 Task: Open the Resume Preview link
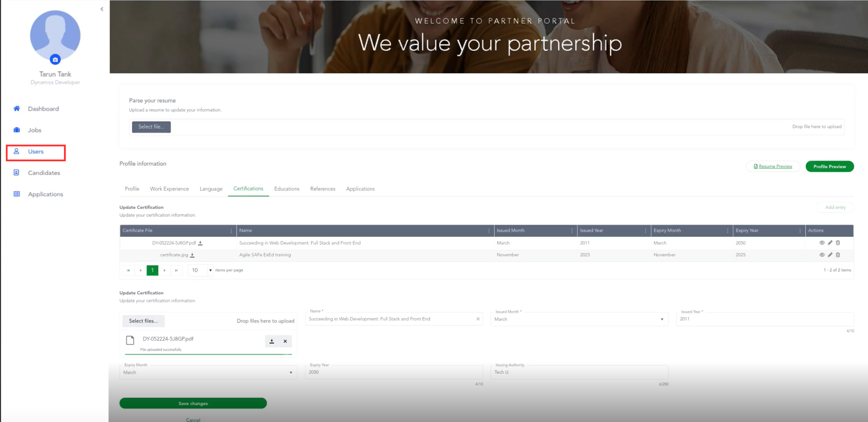(x=773, y=167)
